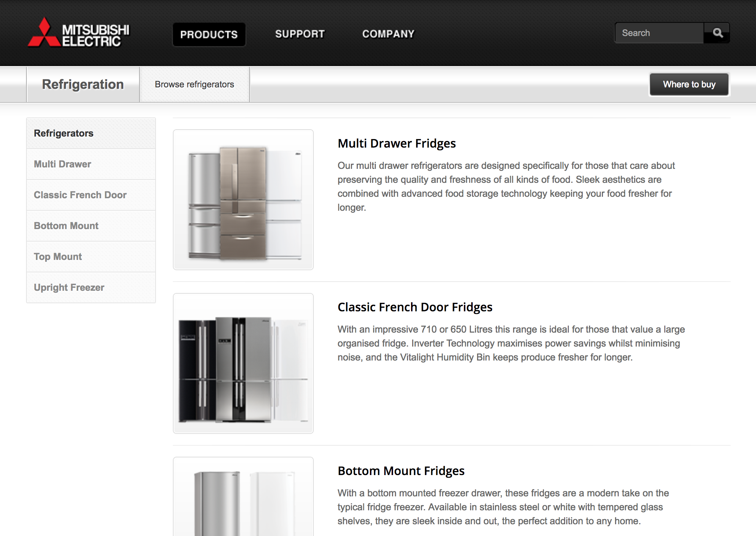Select the Browse refrigerators tab

(x=195, y=84)
